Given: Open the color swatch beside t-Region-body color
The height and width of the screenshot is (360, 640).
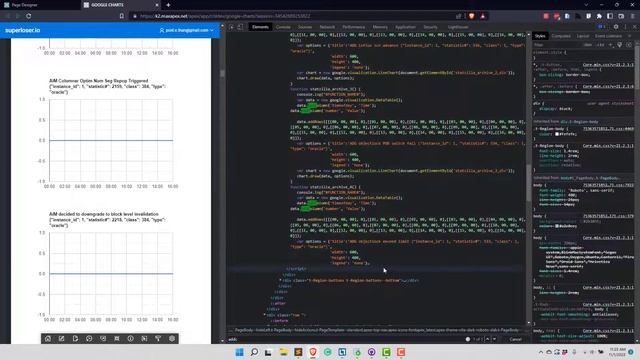Looking at the screenshot, I should tap(557, 134).
